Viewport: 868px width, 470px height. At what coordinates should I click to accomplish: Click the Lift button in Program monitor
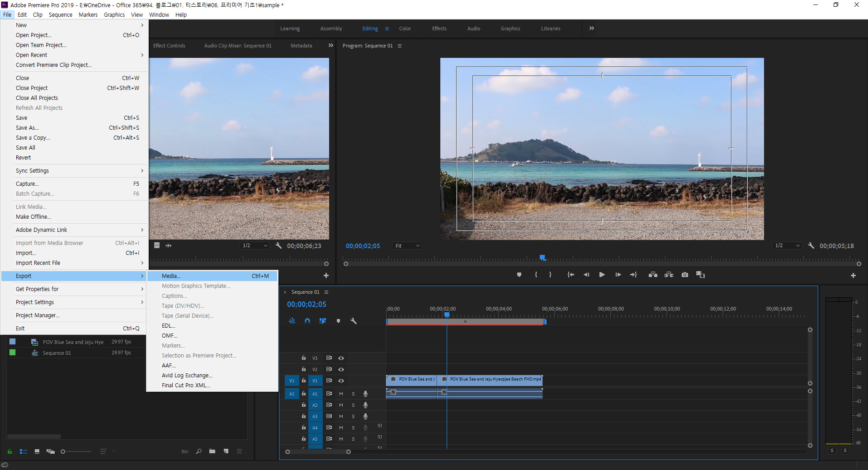pos(653,275)
